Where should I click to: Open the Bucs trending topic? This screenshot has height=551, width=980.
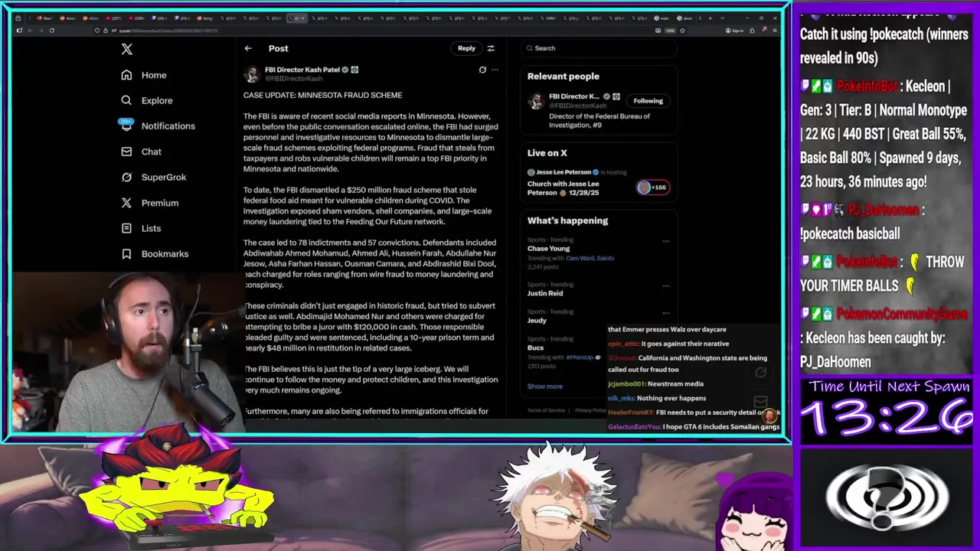pyautogui.click(x=535, y=348)
